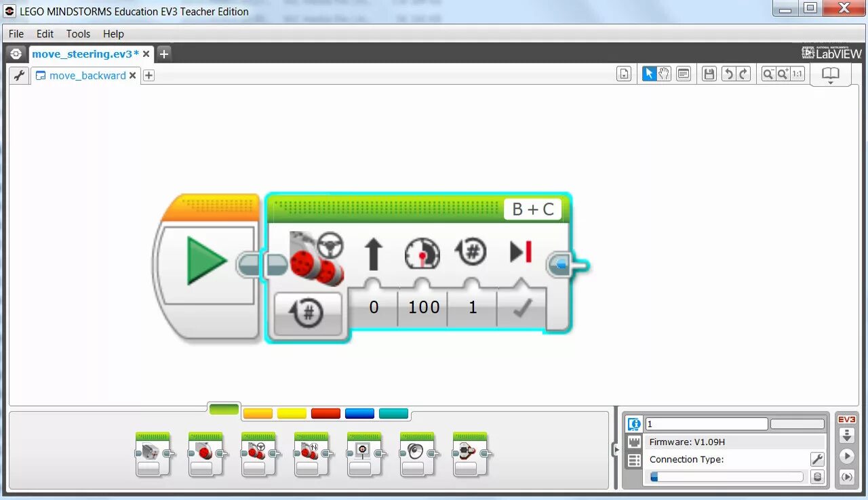Run the selected blocks only

point(846,477)
